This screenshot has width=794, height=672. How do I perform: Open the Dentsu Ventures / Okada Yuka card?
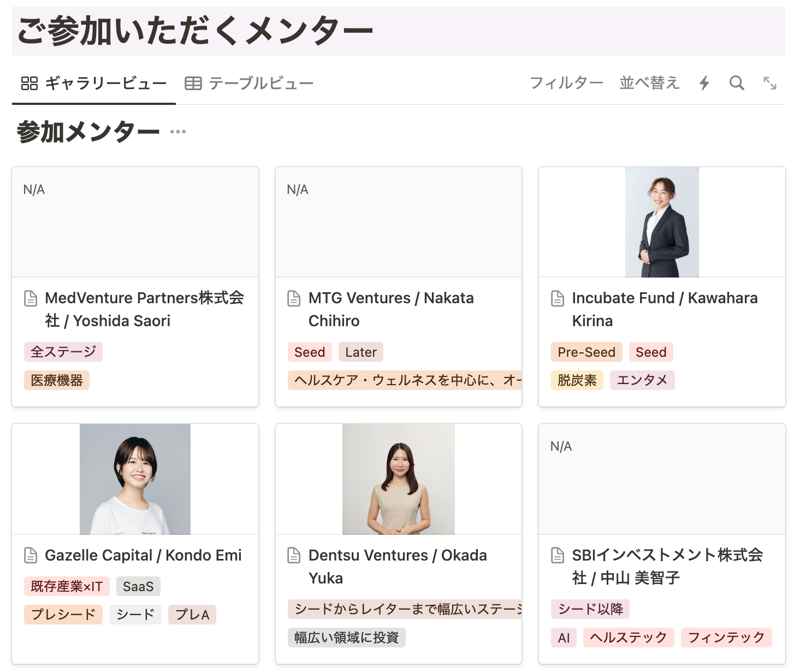coord(399,544)
